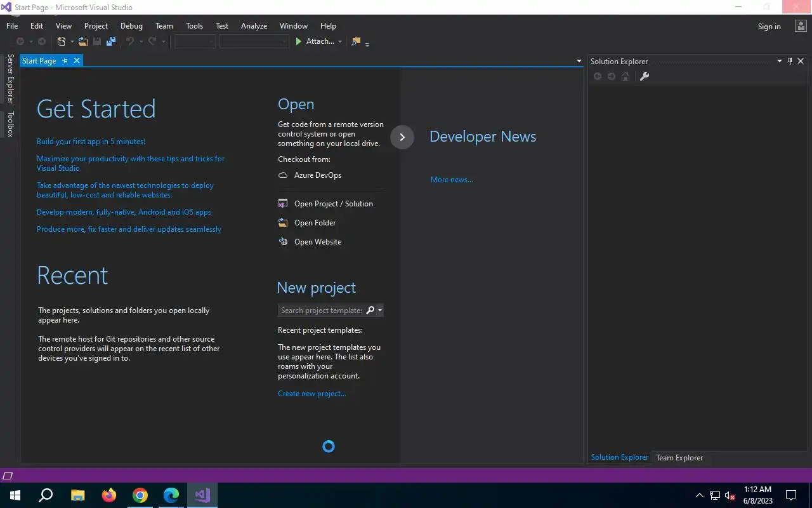Click the Open Website globe icon

pyautogui.click(x=283, y=242)
